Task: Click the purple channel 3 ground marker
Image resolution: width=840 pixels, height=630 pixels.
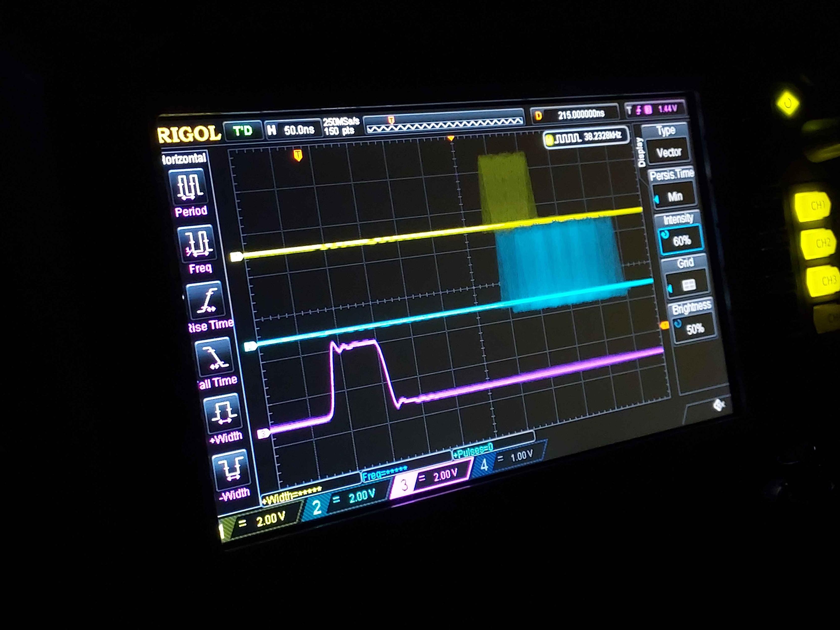Action: [x=263, y=433]
